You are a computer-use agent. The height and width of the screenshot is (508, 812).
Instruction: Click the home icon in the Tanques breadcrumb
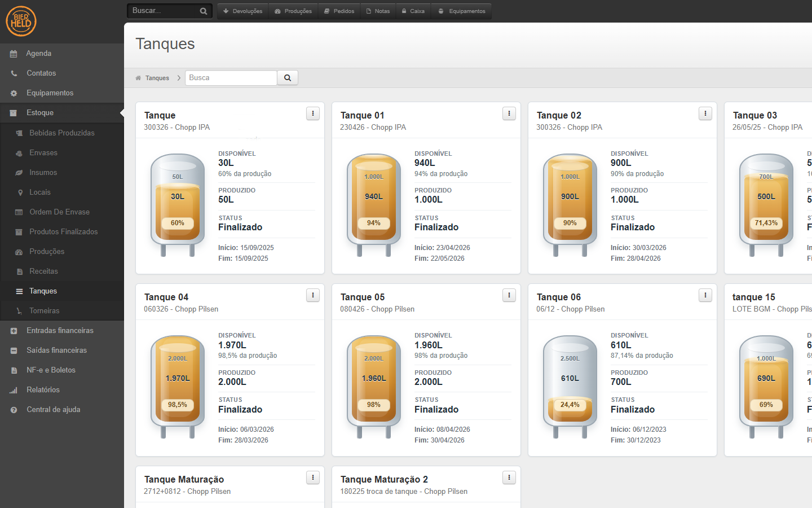coord(138,78)
